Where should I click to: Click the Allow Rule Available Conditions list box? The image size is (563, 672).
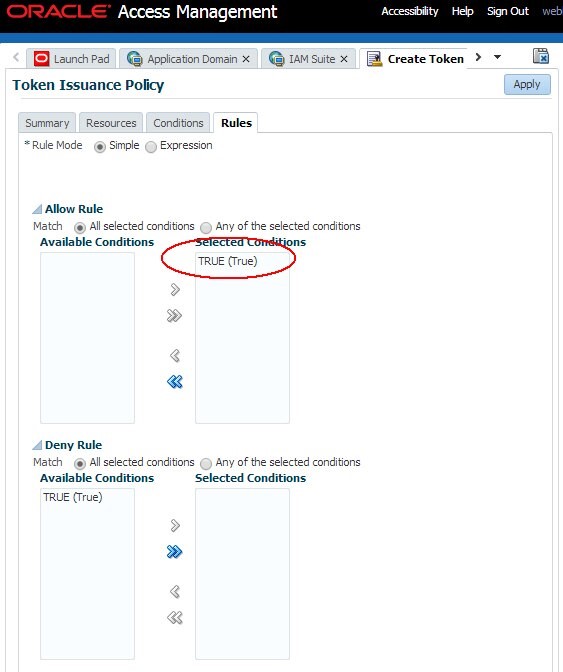(87, 338)
